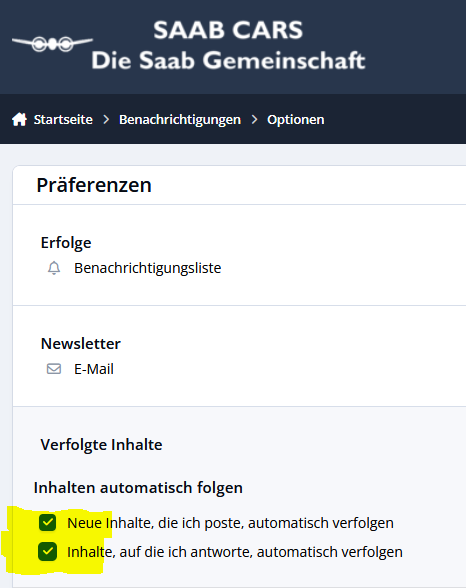Uncheck 'Inhalte, auf die ich antworte' checkbox
Screen dimensions: 466x588
(48, 551)
